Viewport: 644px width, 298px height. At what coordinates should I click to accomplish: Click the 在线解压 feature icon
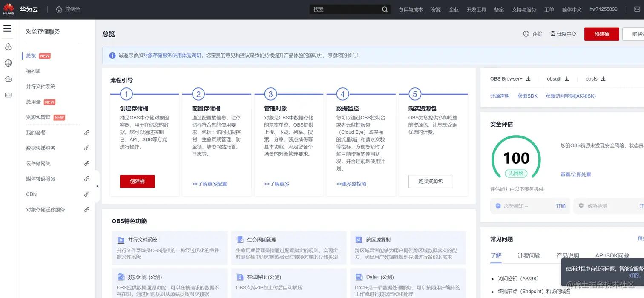tap(240, 277)
